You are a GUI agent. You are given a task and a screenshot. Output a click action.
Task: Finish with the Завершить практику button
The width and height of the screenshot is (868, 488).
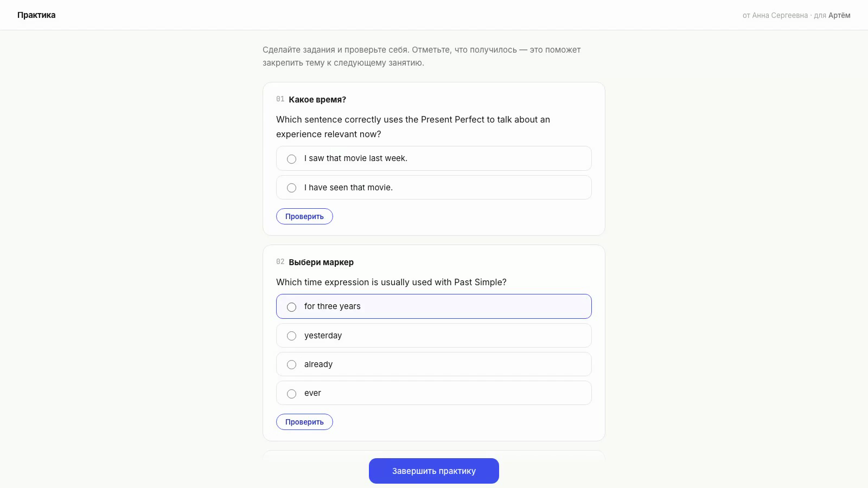tap(434, 471)
